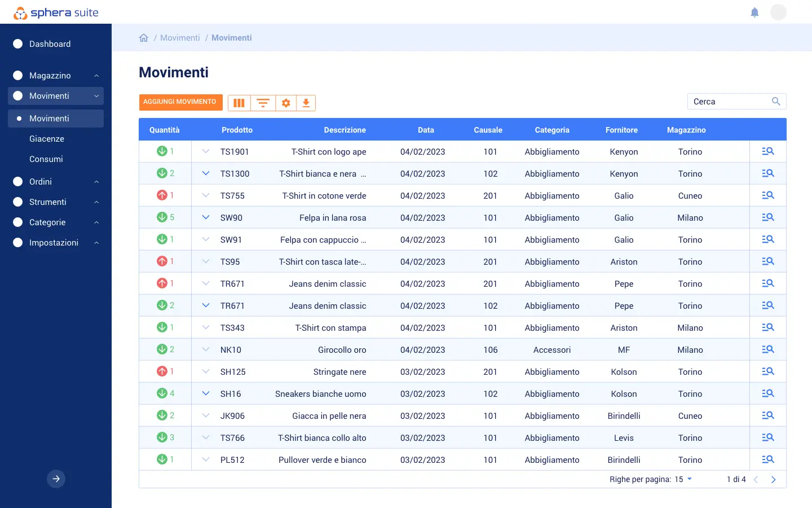View details of the SH125 row

point(768,371)
